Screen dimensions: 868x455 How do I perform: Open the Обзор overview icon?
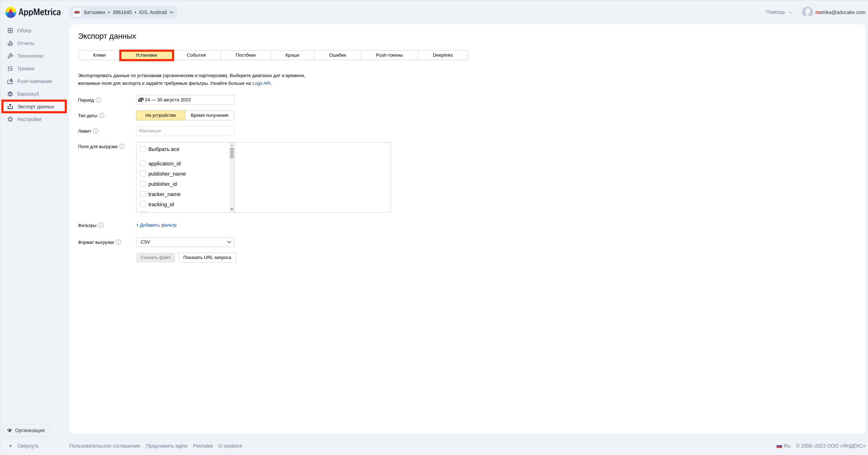pyautogui.click(x=10, y=31)
